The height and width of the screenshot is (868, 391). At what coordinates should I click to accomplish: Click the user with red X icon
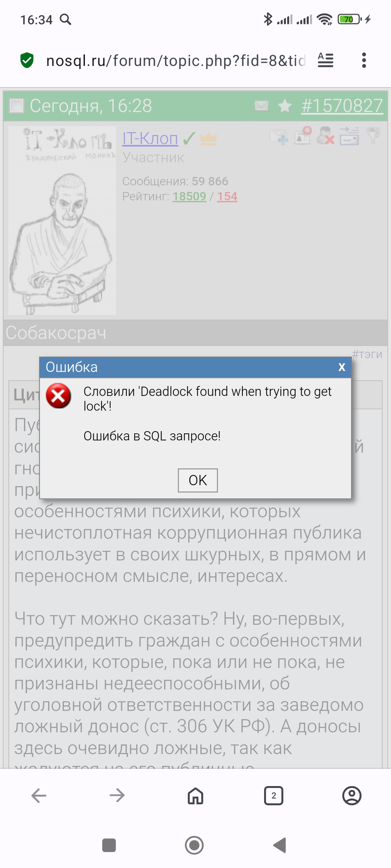pyautogui.click(x=325, y=136)
